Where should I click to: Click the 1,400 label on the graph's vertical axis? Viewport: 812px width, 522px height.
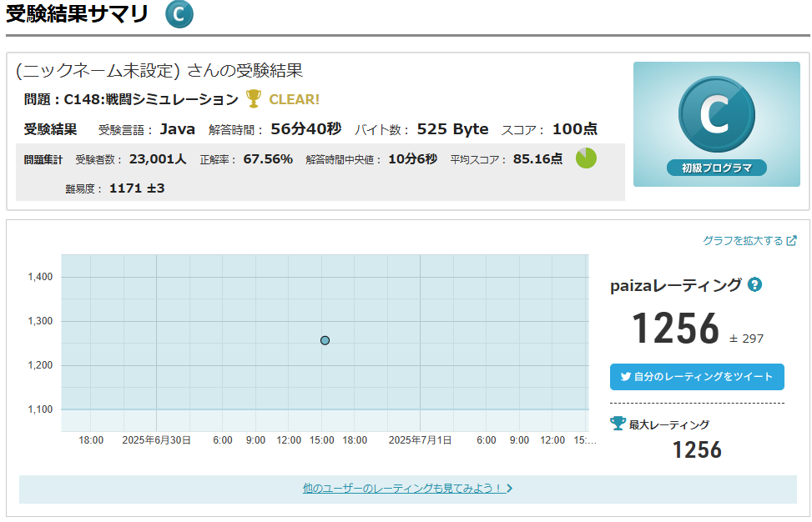click(39, 277)
